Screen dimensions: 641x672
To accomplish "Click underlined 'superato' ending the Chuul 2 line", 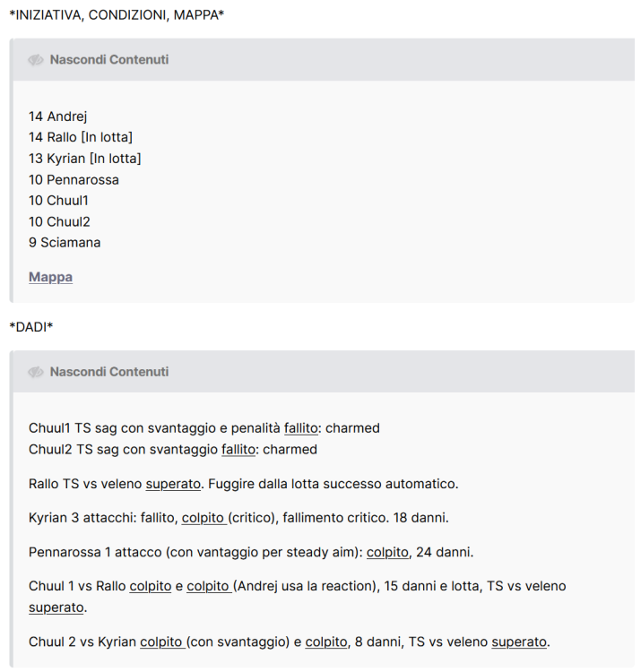I will pos(519,642).
